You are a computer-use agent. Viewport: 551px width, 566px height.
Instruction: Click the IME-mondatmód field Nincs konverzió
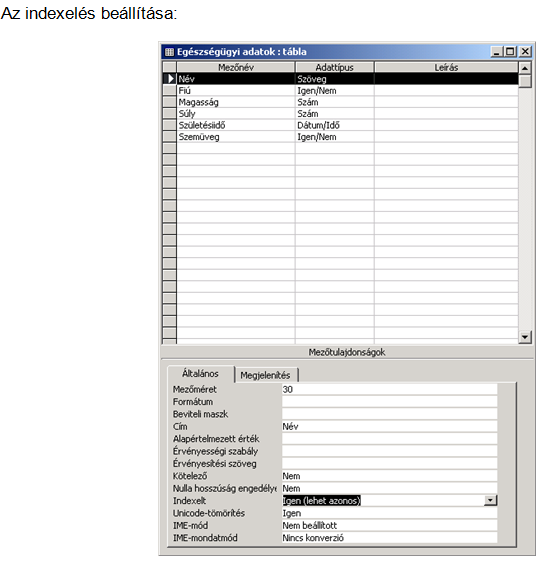click(x=389, y=537)
